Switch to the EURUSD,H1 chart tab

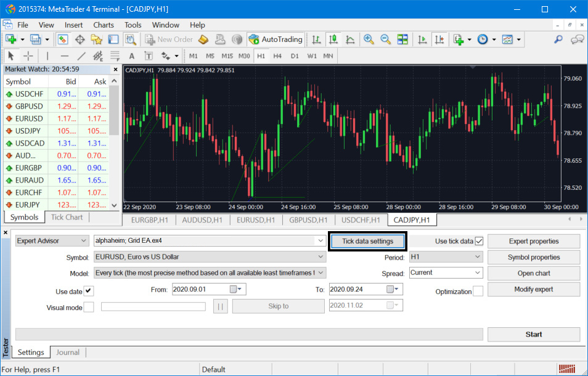pos(256,220)
